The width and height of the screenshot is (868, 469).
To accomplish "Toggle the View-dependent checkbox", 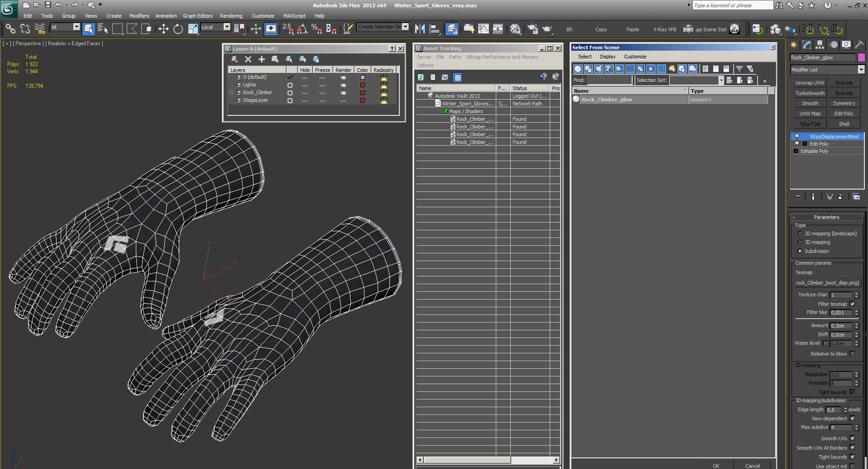I will coord(852,419).
